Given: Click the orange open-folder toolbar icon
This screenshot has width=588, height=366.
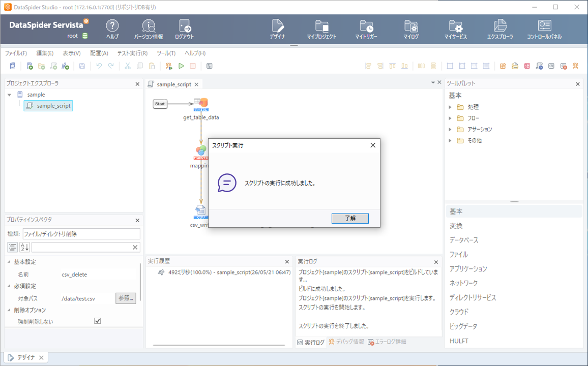Looking at the screenshot, I should click(x=515, y=66).
